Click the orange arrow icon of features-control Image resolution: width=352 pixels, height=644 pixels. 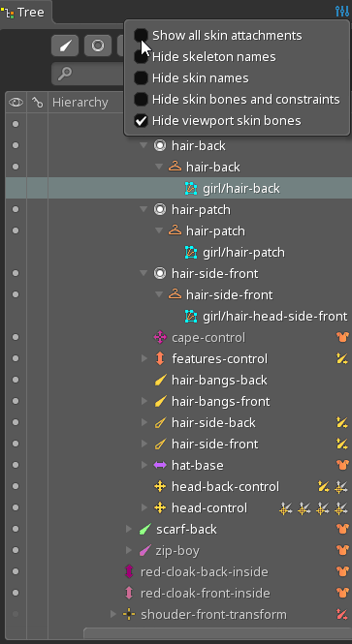[160, 359]
